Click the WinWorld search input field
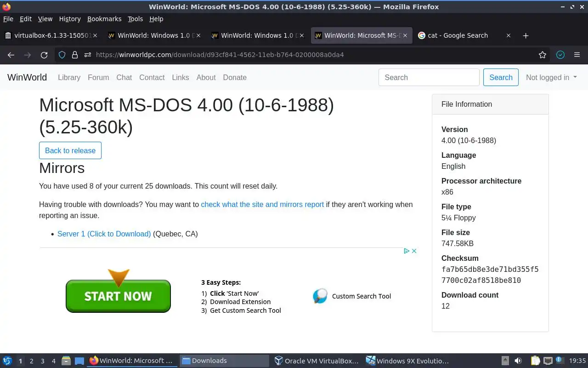Screen dimensions: 588x368 (x=429, y=77)
